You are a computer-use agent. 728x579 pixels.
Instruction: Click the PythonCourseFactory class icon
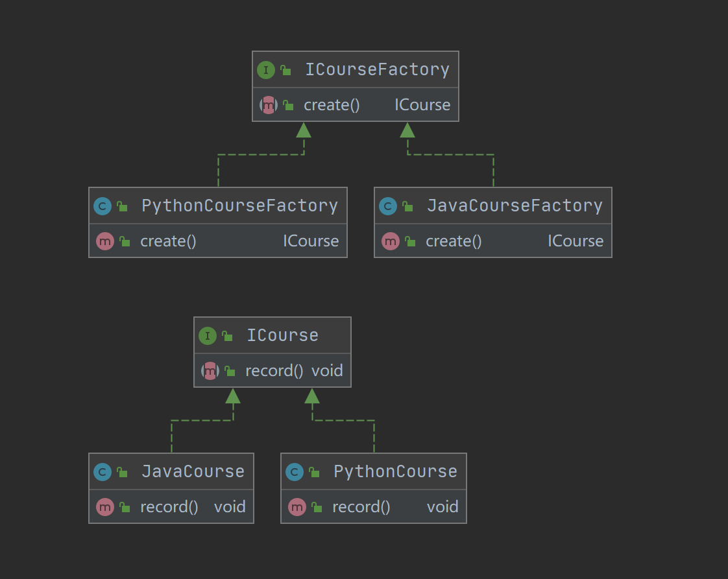click(x=103, y=206)
